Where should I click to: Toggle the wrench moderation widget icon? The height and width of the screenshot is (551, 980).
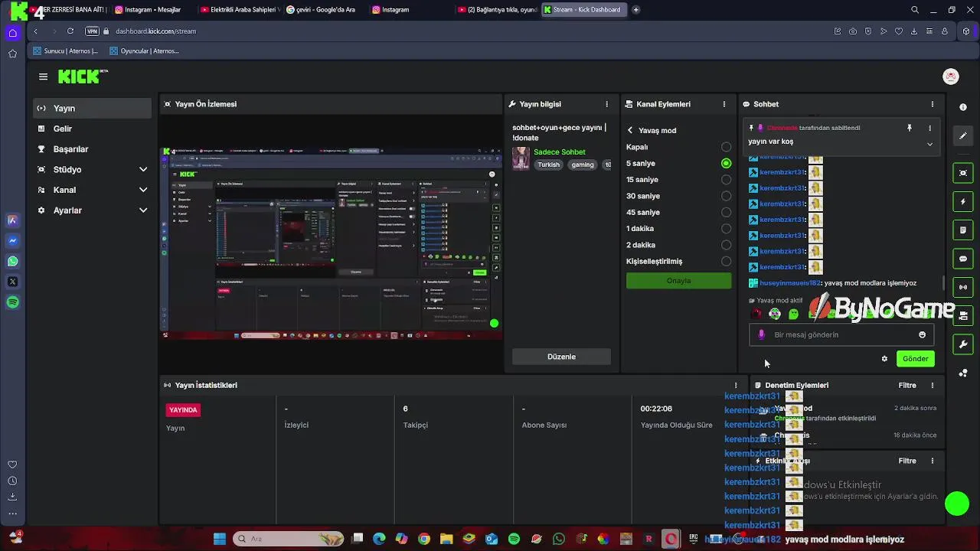[x=963, y=344]
